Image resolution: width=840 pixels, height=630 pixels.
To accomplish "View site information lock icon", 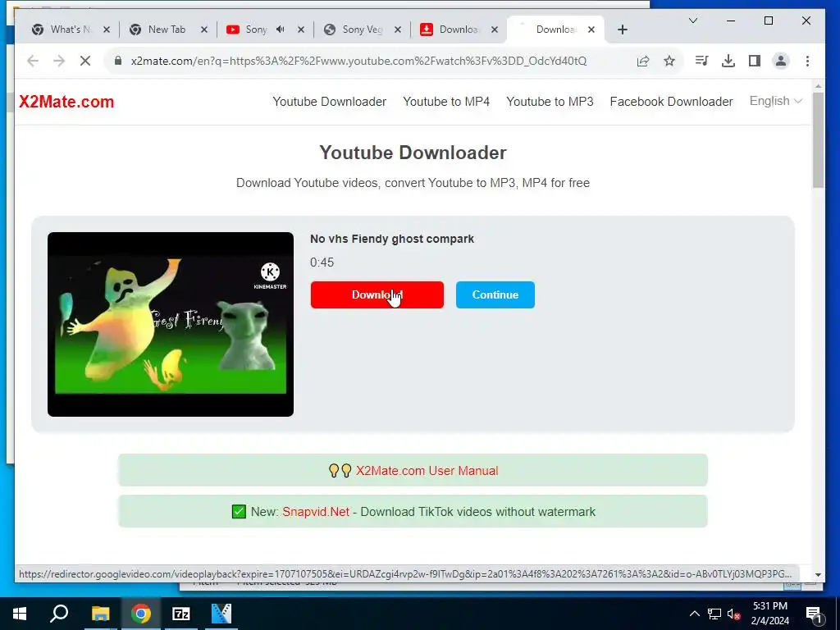I will pos(118,61).
